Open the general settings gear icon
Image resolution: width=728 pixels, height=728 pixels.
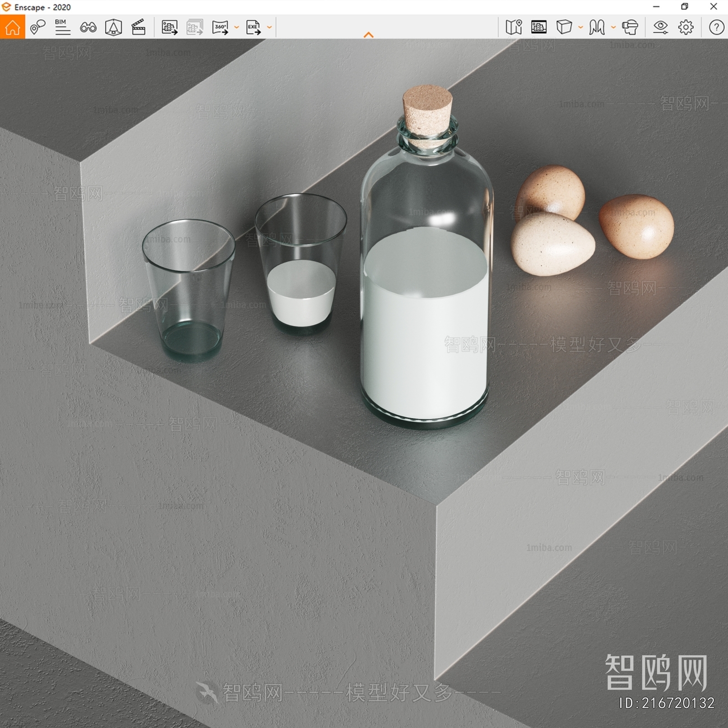coord(686,27)
